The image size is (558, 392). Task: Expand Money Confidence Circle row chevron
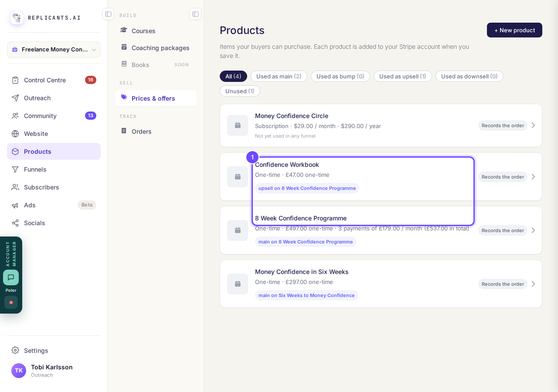click(x=533, y=125)
